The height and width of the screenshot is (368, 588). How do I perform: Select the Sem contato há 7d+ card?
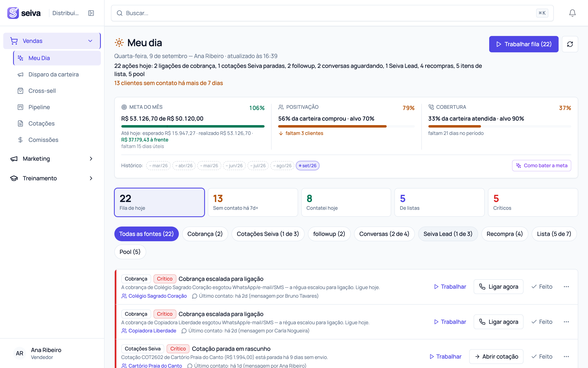253,202
